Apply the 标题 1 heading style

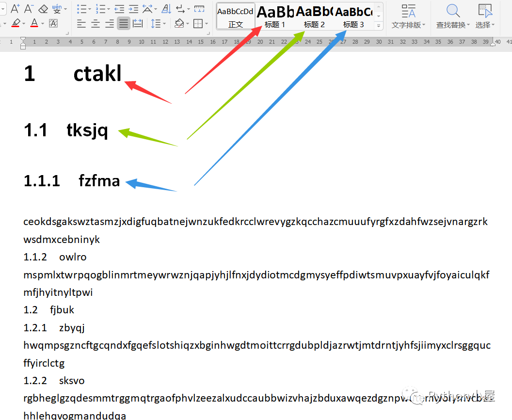coord(275,16)
